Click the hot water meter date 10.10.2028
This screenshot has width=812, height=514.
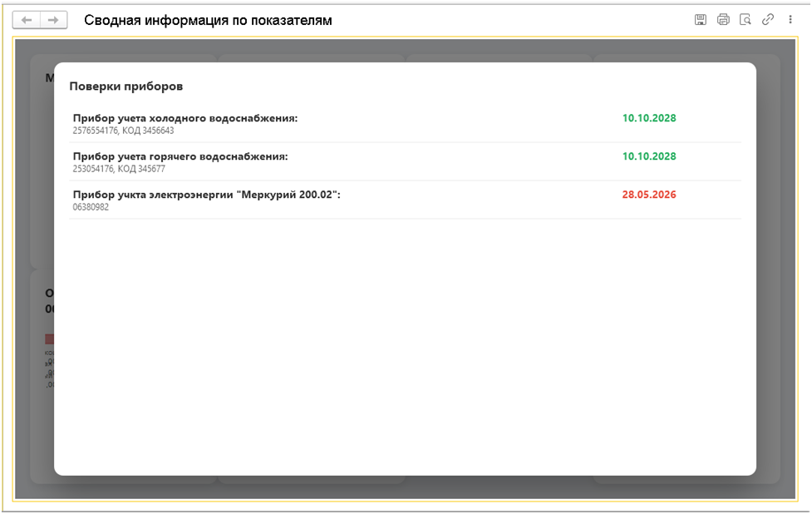tap(649, 156)
